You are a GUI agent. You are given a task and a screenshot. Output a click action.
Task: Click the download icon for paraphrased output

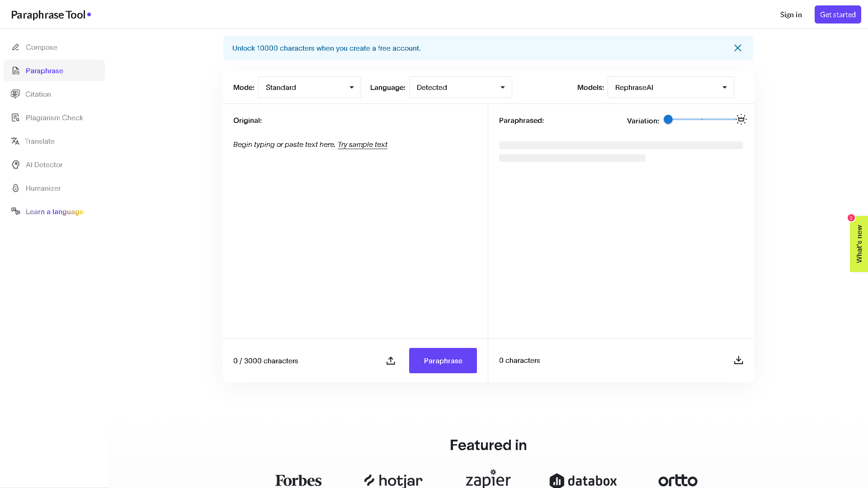pyautogui.click(x=738, y=360)
